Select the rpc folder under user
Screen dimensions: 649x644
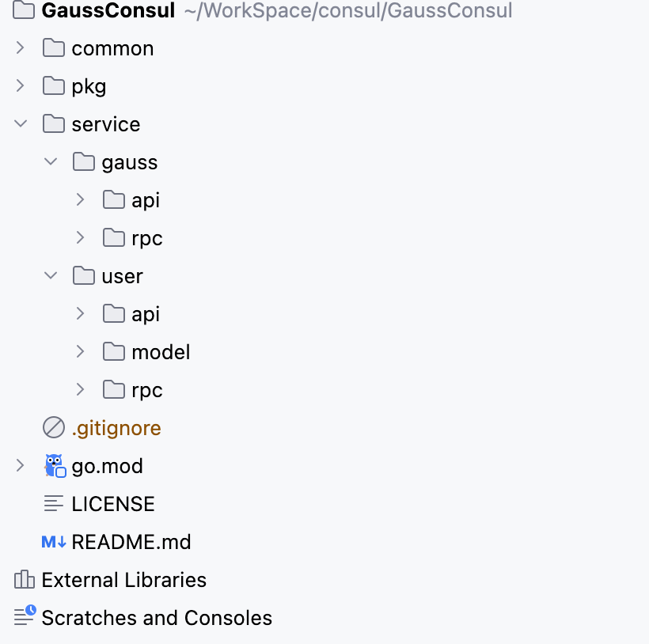point(147,390)
